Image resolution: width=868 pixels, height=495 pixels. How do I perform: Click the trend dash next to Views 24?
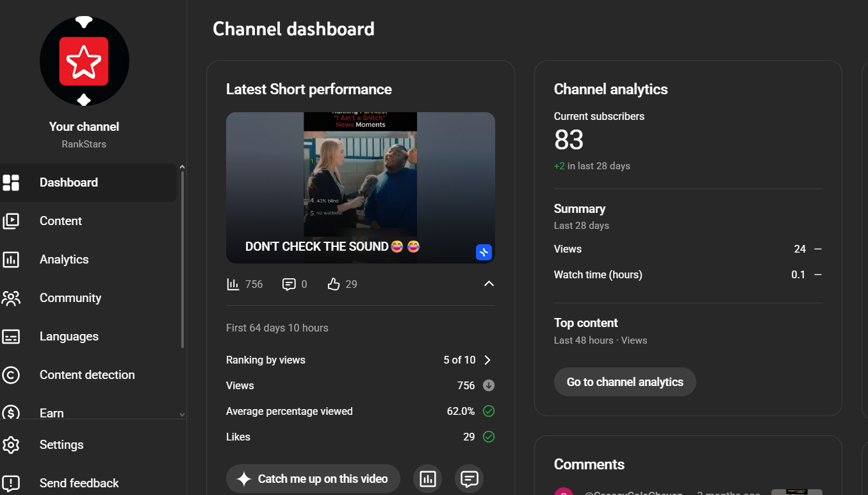tap(817, 249)
